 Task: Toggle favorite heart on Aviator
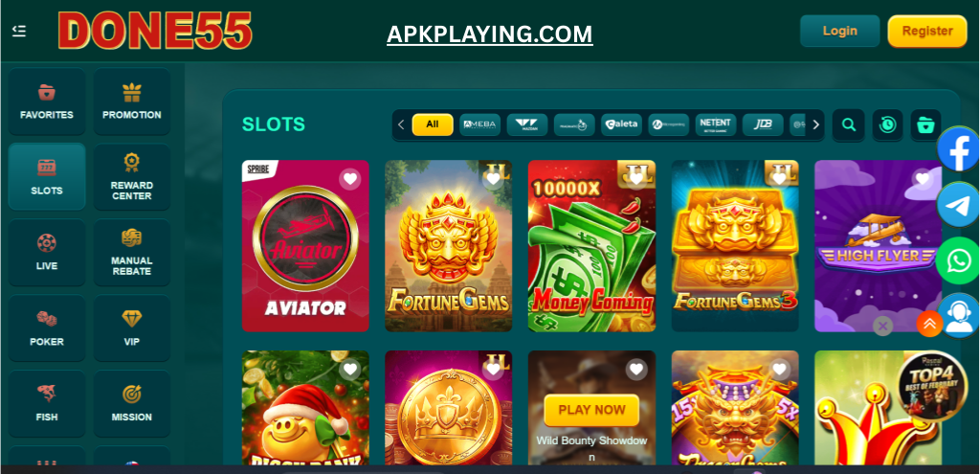click(x=350, y=179)
